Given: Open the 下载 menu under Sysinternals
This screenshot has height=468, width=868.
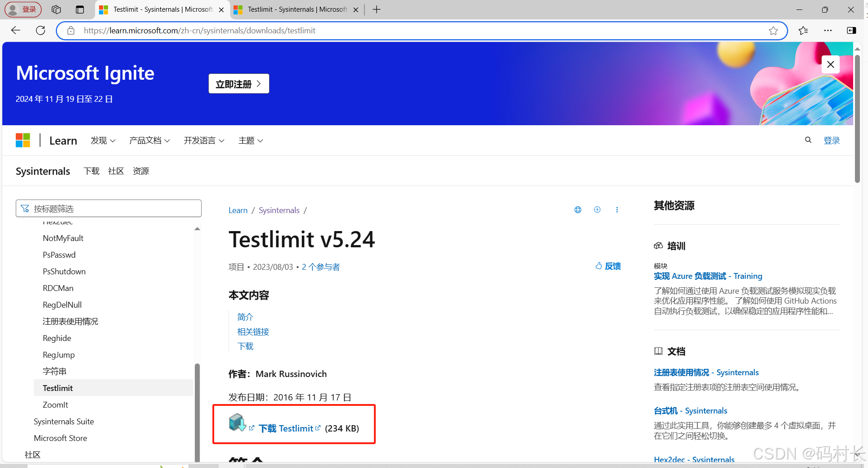Looking at the screenshot, I should tap(91, 171).
